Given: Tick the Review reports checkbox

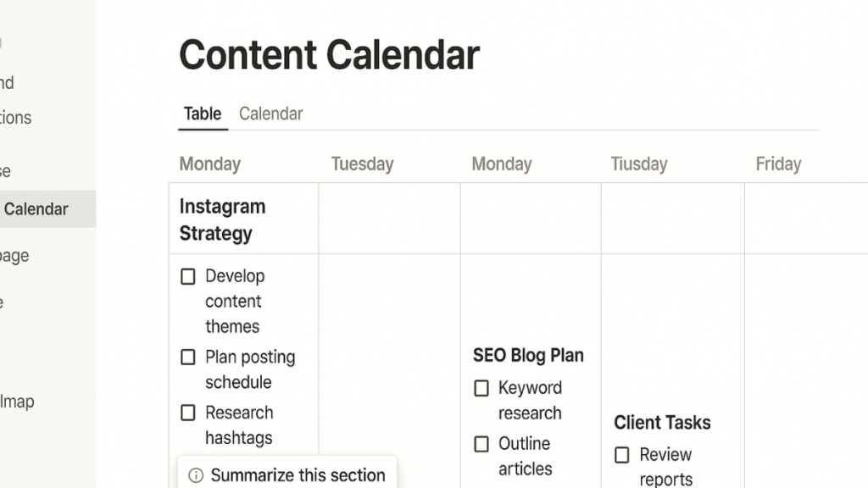Looking at the screenshot, I should tap(622, 455).
